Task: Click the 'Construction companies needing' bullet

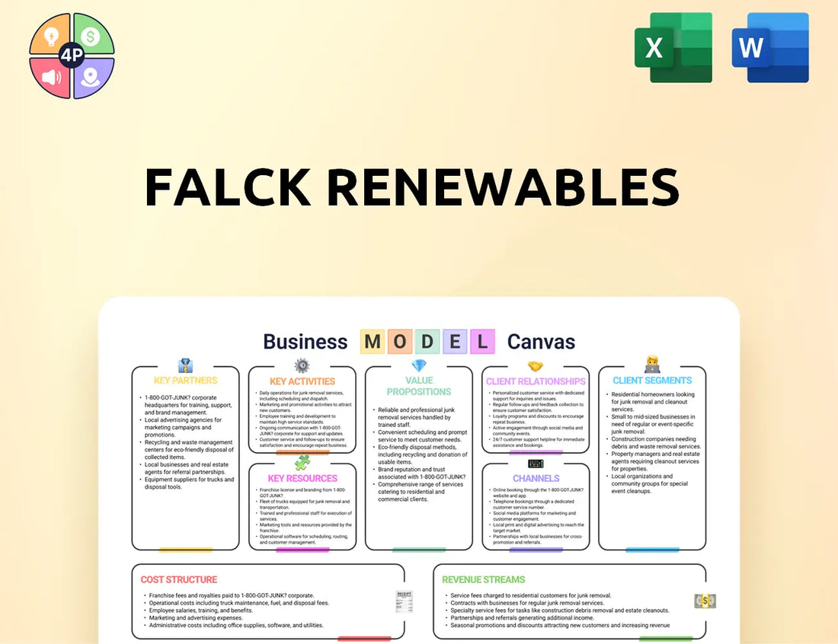Action: [x=655, y=443]
